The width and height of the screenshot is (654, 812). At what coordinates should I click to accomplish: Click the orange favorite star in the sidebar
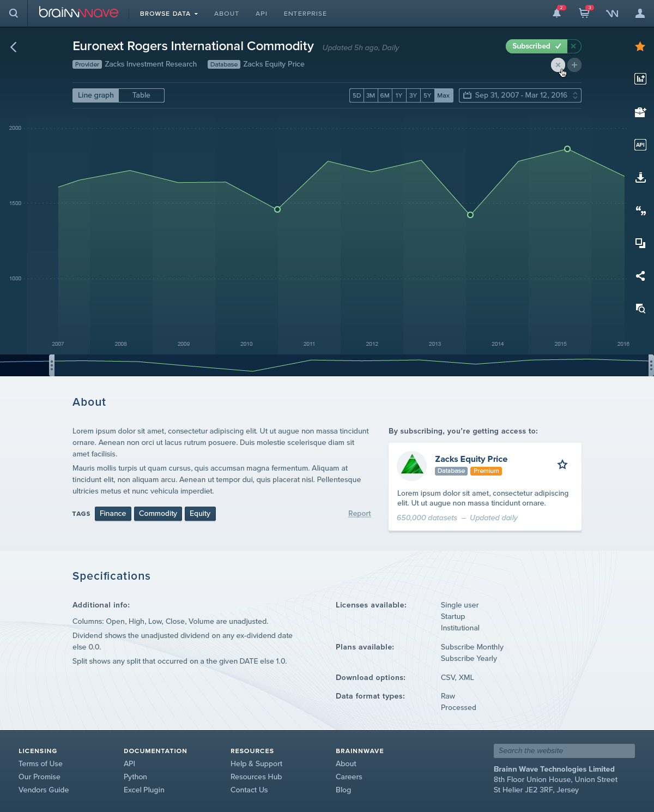click(640, 46)
